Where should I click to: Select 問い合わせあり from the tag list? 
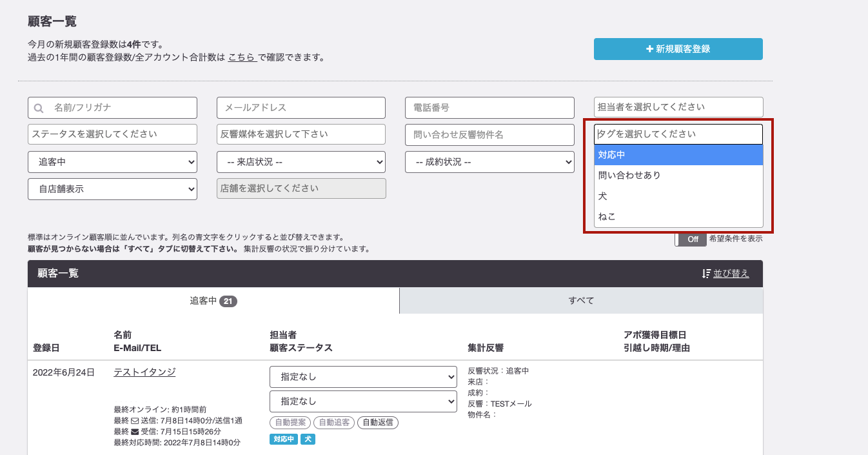(678, 176)
